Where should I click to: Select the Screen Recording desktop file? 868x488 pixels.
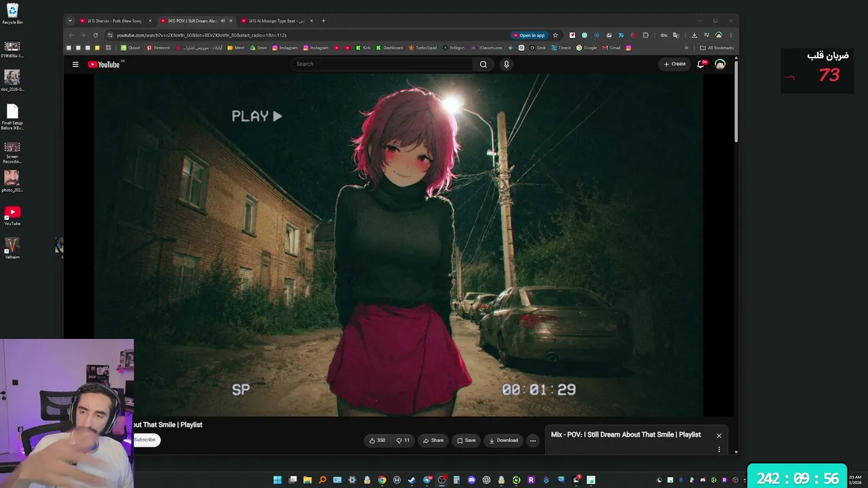pos(12,152)
